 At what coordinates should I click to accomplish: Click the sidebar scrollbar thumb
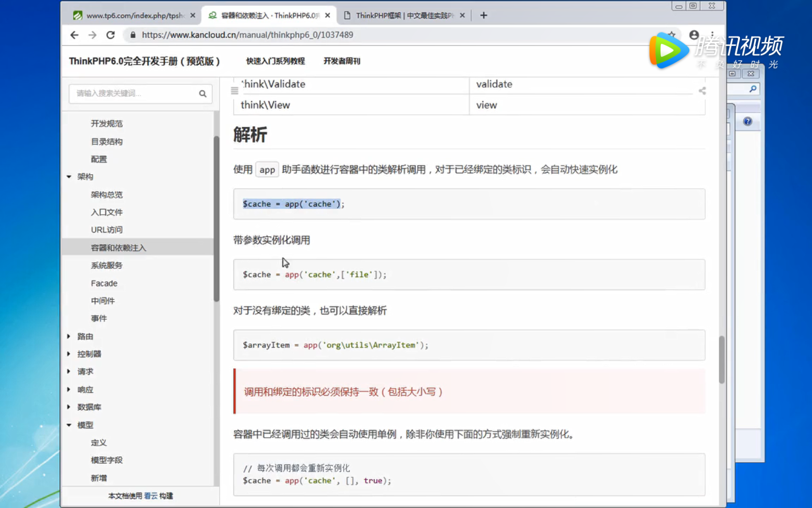[x=217, y=219]
